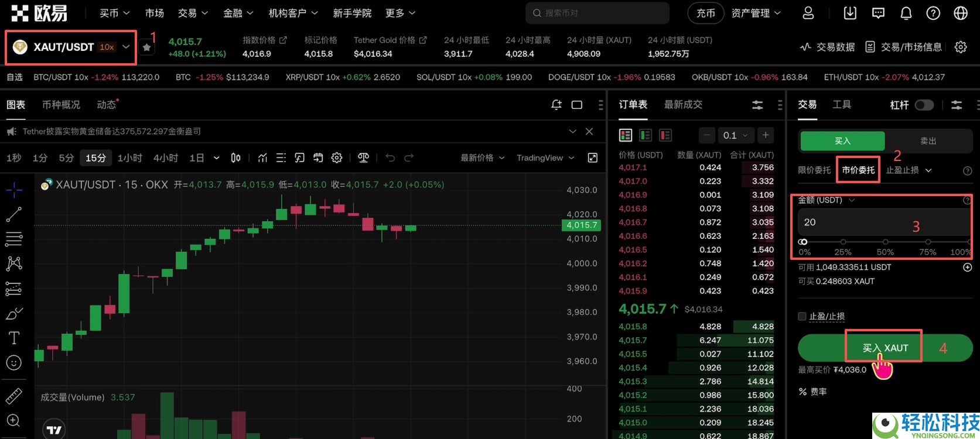Open the 交易 dropdown in top navigation
The width and height of the screenshot is (980, 439).
click(x=193, y=13)
